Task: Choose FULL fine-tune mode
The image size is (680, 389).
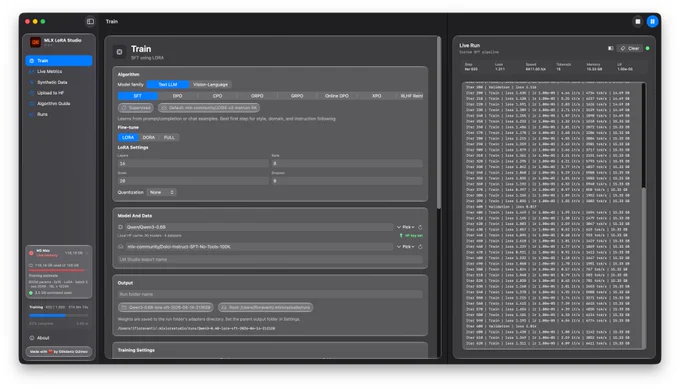Action: tap(169, 137)
